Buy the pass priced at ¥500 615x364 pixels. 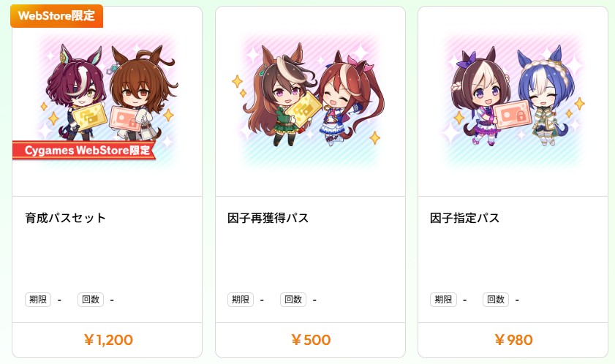pyautogui.click(x=310, y=340)
